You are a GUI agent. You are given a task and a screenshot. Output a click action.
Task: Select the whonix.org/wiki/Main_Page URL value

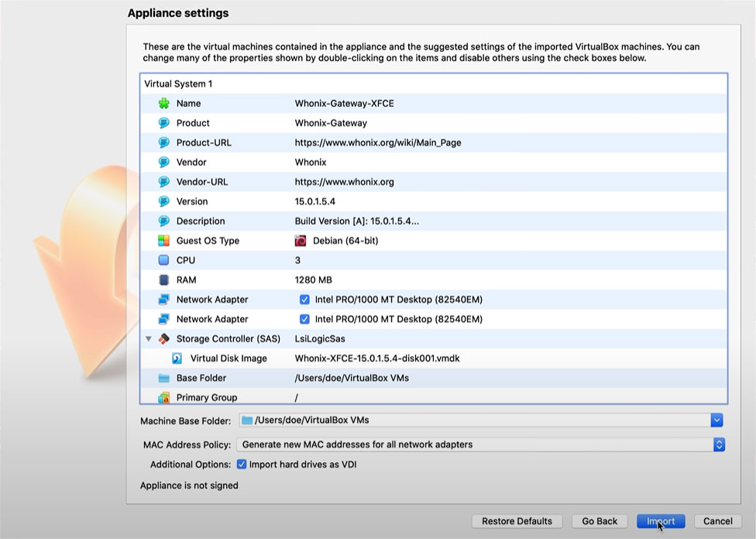pyautogui.click(x=378, y=142)
